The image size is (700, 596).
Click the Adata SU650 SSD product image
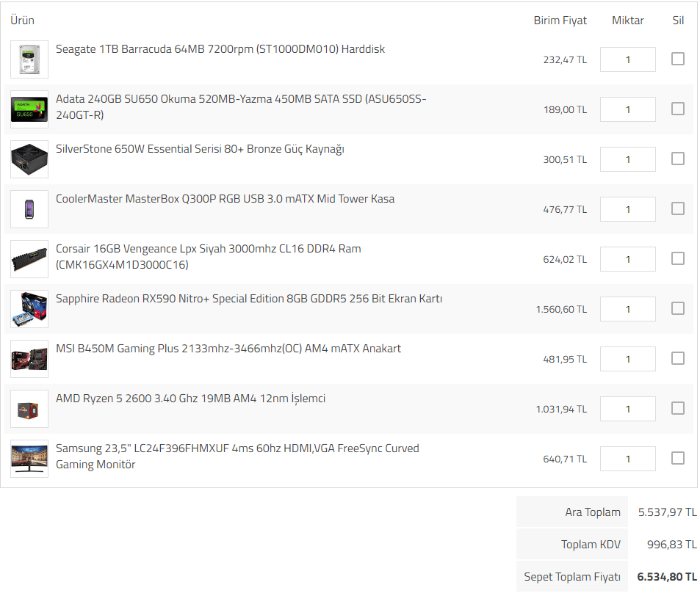(29, 109)
